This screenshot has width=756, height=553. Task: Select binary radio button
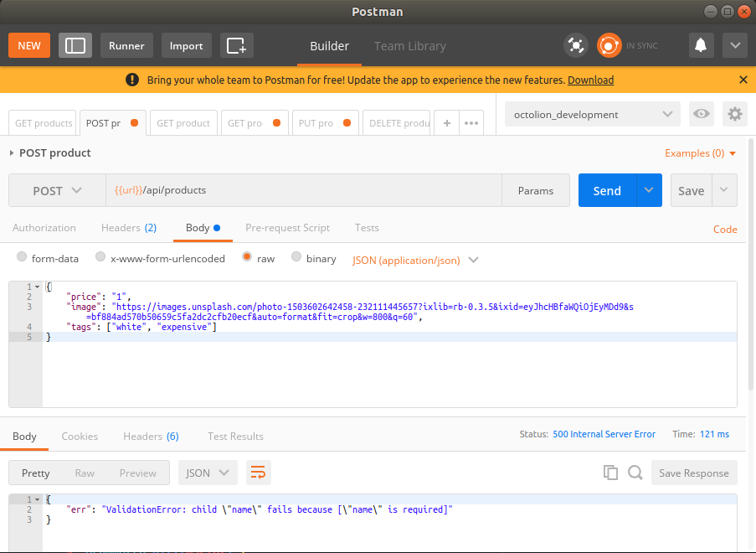[296, 256]
